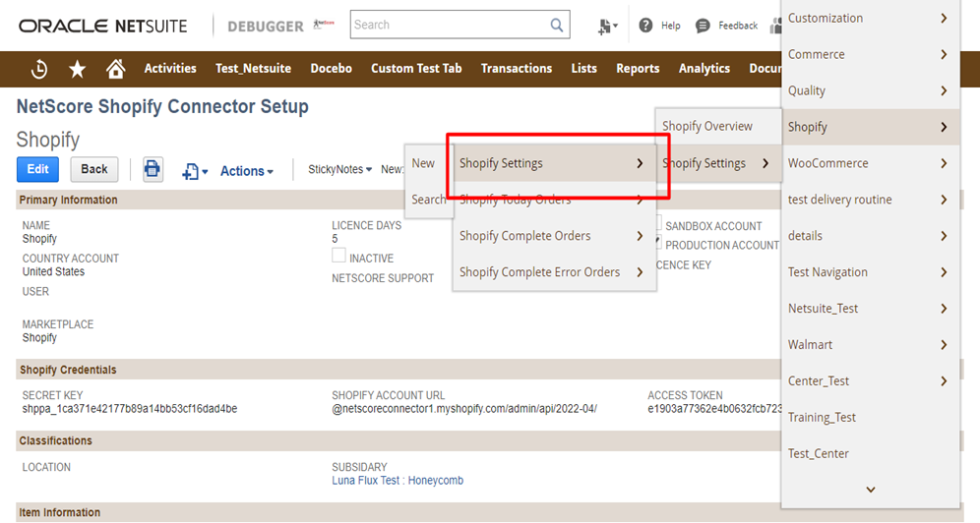Select the Shopify entry in right menu
Image resolution: width=980 pixels, height=523 pixels.
[870, 127]
